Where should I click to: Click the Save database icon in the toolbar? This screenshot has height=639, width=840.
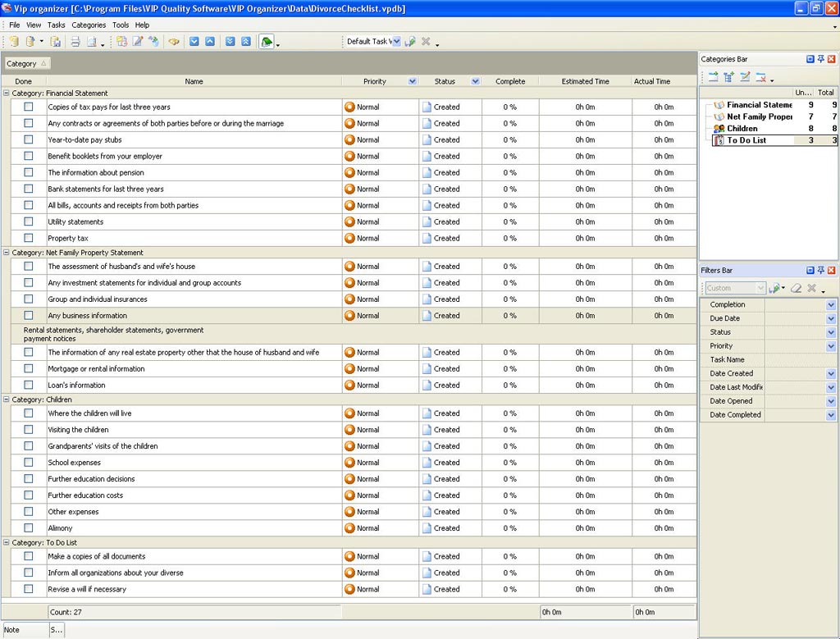click(x=56, y=42)
